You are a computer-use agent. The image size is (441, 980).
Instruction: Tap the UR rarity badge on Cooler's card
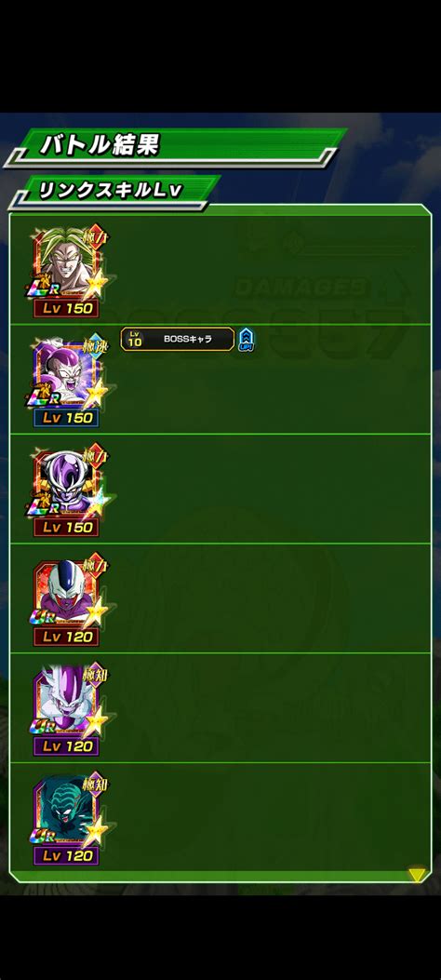point(42,617)
